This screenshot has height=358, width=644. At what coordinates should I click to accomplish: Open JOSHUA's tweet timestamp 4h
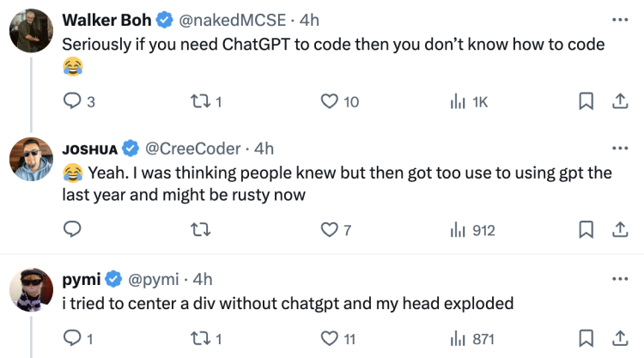(x=264, y=148)
